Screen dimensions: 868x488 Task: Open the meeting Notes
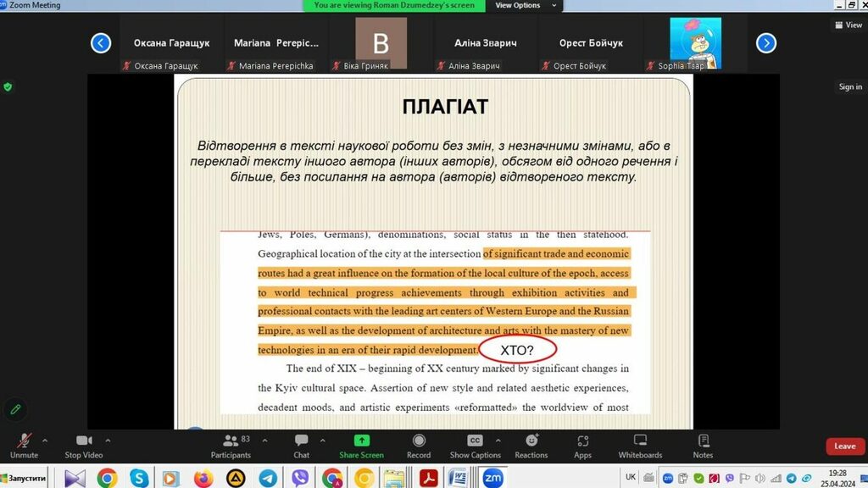(703, 445)
